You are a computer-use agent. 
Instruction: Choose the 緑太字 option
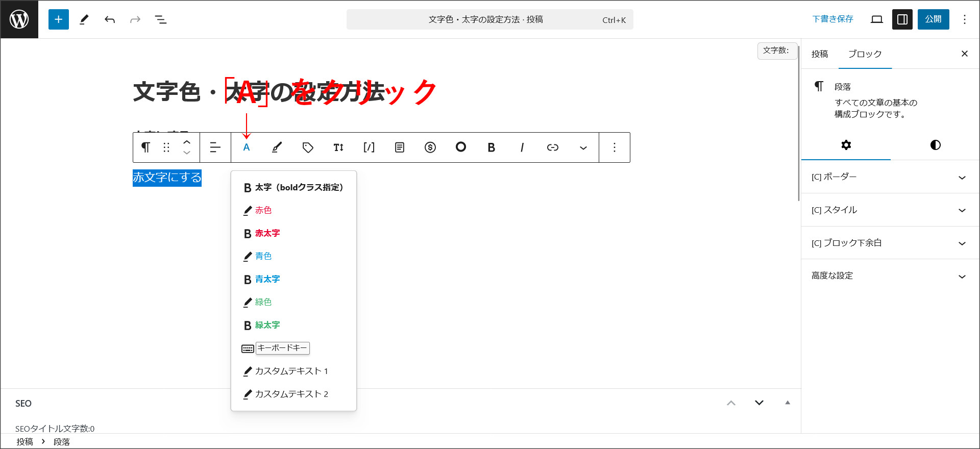pos(293,325)
